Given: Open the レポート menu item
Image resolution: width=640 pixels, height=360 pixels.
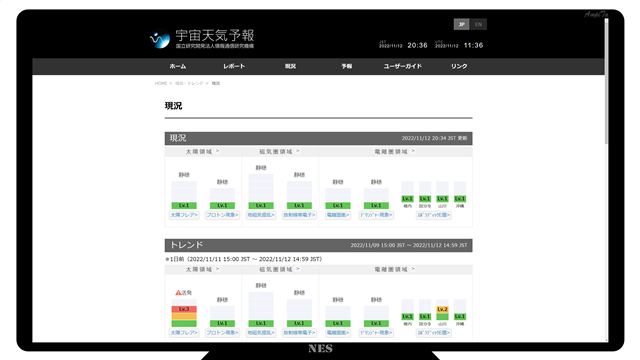Looking at the screenshot, I should coord(234,66).
